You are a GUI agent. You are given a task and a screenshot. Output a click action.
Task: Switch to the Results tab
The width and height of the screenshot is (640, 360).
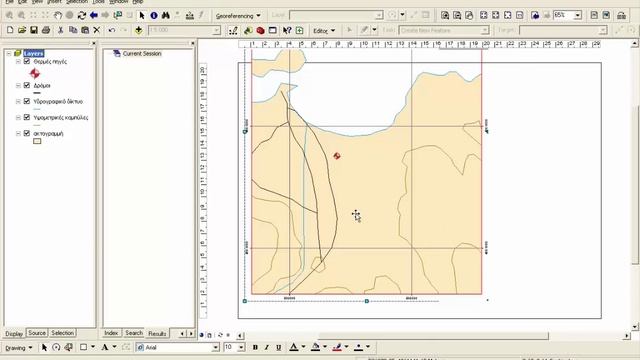[157, 333]
